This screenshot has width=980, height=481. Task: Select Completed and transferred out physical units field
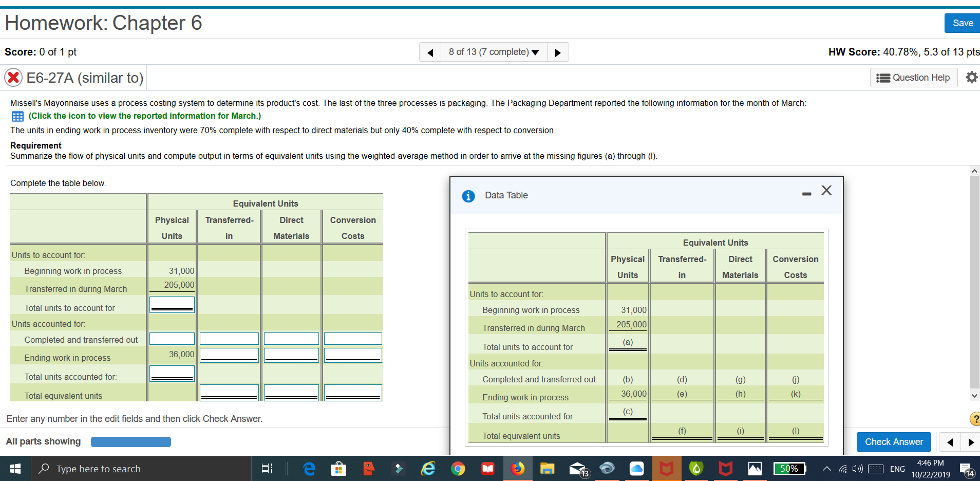point(172,339)
